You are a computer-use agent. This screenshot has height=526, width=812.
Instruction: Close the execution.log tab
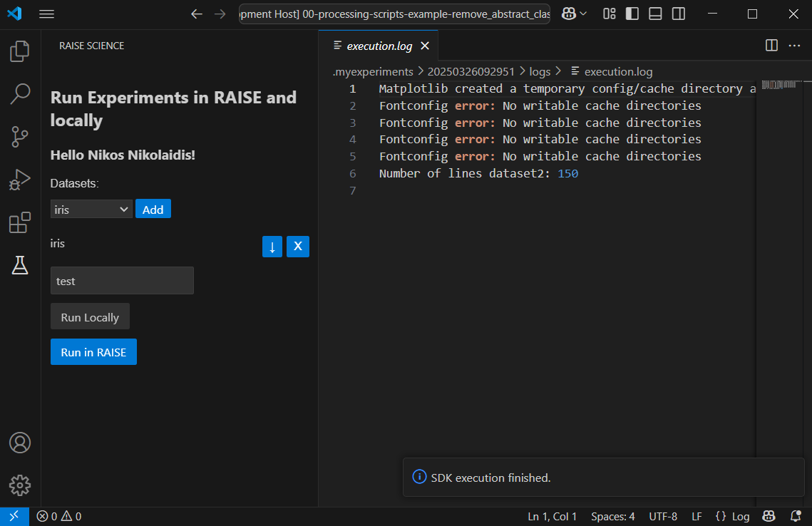click(425, 46)
